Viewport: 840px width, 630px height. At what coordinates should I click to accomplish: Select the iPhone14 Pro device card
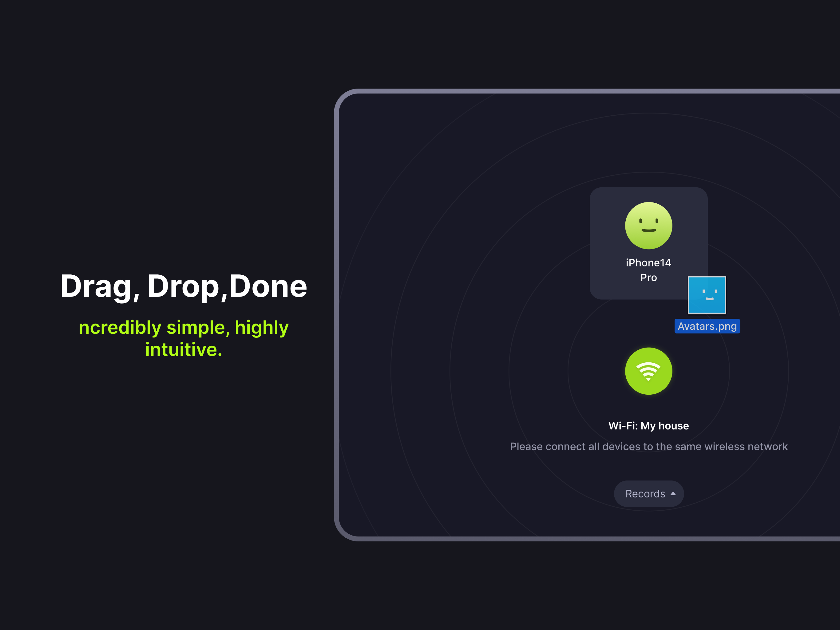649,244
